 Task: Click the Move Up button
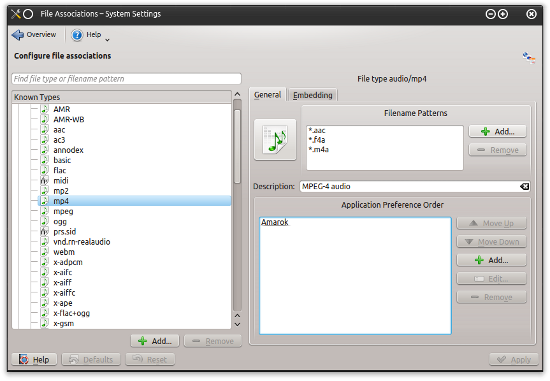pos(491,223)
